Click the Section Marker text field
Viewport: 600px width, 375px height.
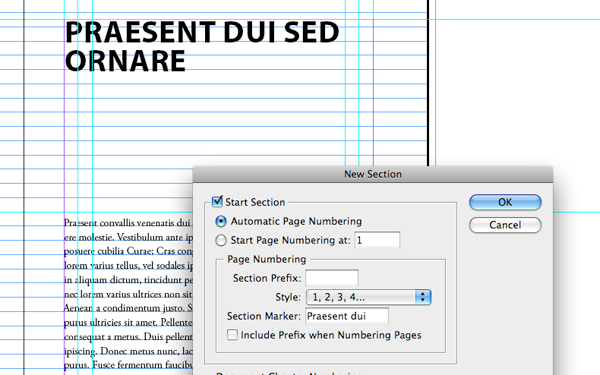click(347, 316)
